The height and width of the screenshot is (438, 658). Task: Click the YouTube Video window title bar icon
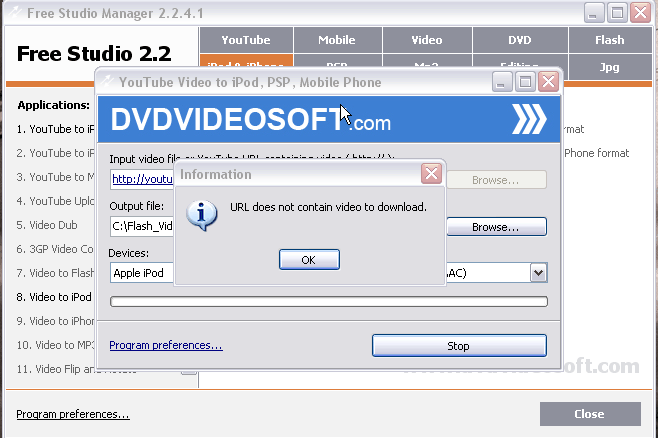pyautogui.click(x=107, y=81)
